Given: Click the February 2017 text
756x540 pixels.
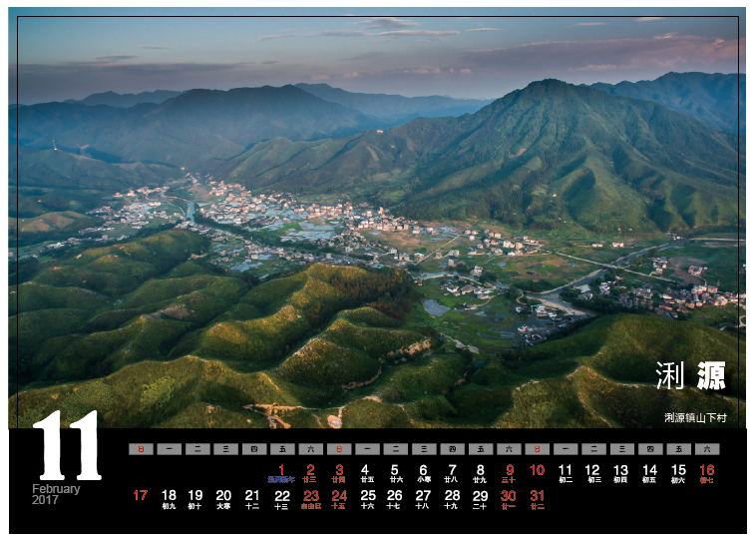Looking at the screenshot, I should tap(56, 494).
